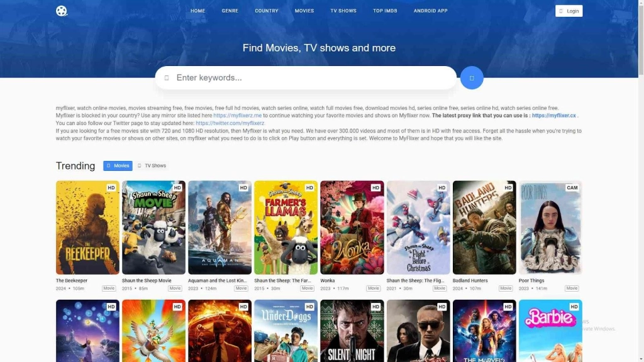Click the Movie tag under Wonka

374,288
